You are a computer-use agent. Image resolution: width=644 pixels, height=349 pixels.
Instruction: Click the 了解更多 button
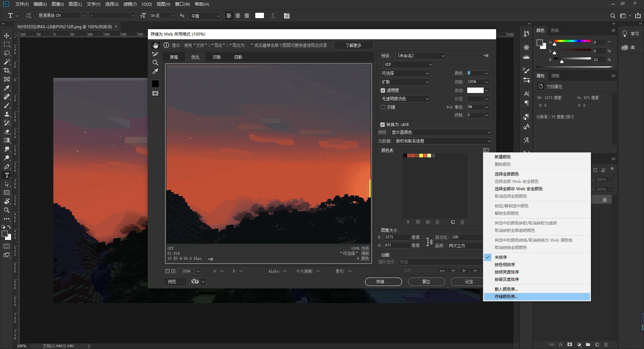point(353,45)
